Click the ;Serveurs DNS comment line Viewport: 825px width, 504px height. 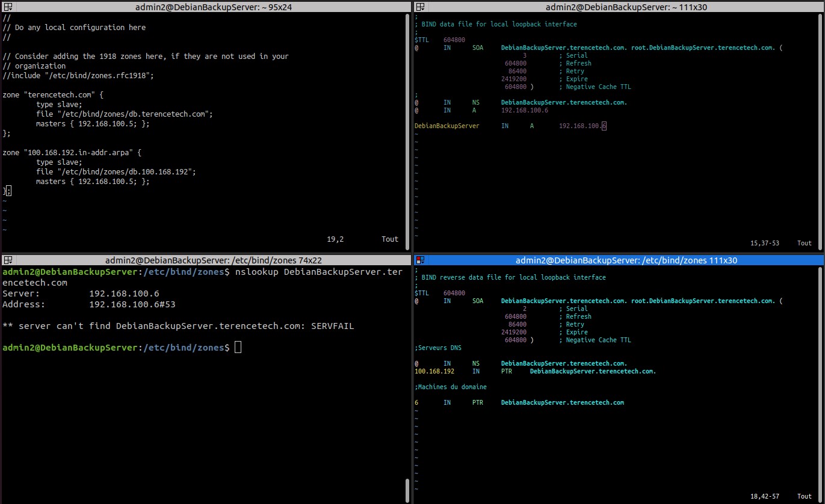[x=438, y=348]
